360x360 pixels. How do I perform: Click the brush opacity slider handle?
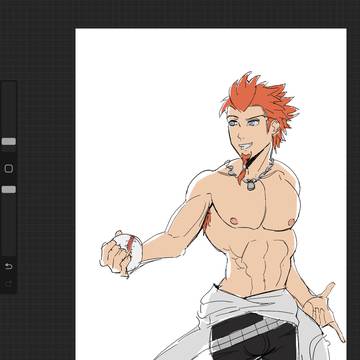pos(9,190)
